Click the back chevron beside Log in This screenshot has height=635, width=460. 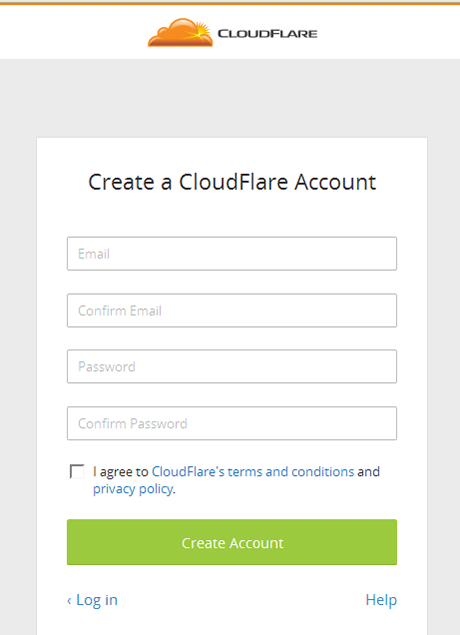click(69, 601)
